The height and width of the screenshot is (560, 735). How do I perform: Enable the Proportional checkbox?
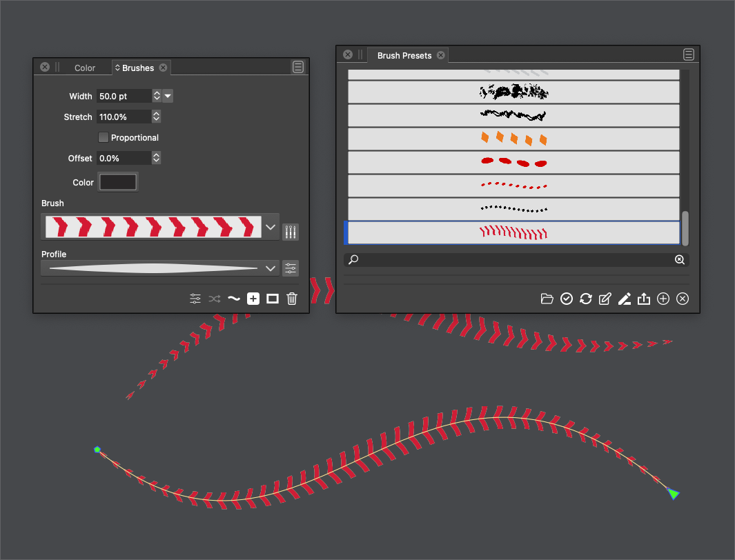(x=104, y=137)
